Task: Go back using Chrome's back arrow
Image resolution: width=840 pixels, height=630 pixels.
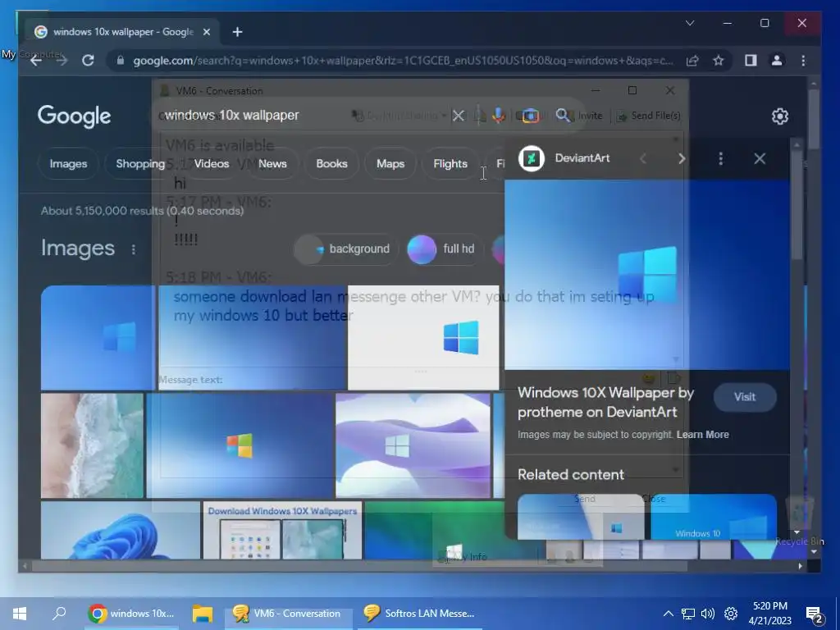Action: (x=36, y=61)
